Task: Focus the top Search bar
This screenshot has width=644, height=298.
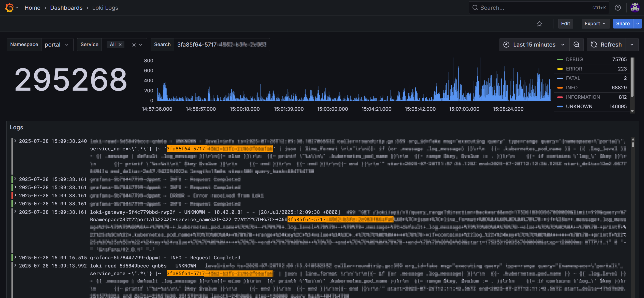Action: pyautogui.click(x=539, y=8)
